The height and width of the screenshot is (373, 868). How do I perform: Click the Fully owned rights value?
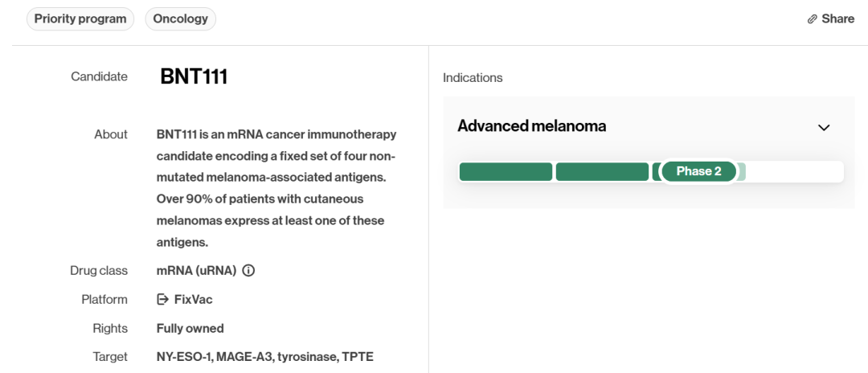click(190, 328)
